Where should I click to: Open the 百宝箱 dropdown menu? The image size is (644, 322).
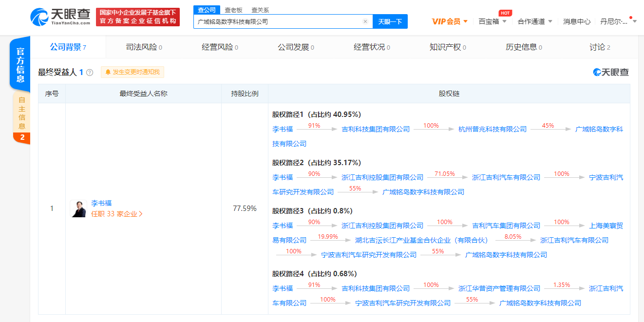pos(505,21)
